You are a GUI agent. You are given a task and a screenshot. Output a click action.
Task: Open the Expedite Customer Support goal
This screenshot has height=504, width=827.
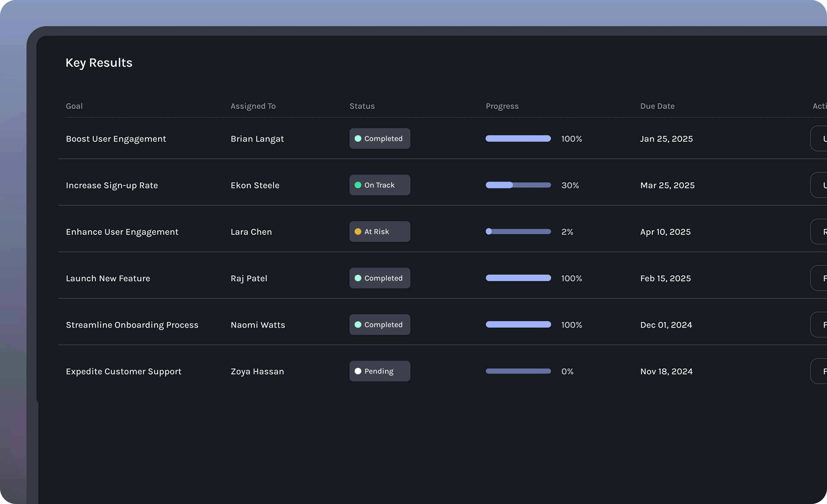(124, 372)
